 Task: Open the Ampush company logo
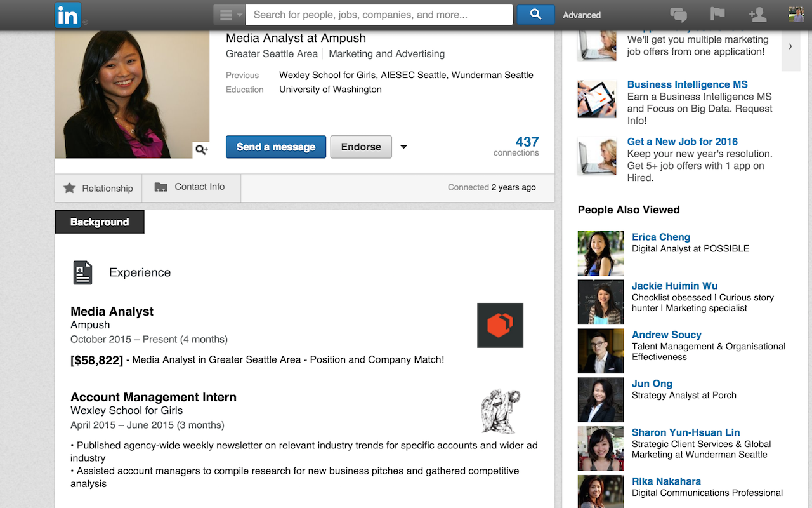pos(501,325)
